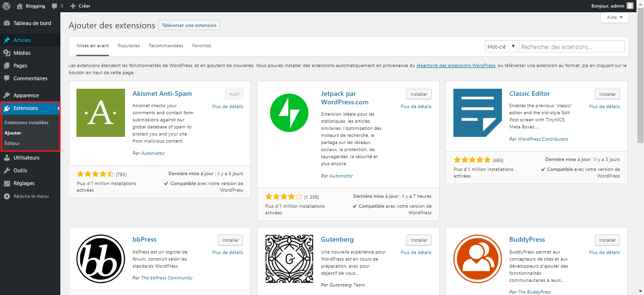644x295 pixels.
Task: Click the Jetpack plugin logo
Action: coord(289,113)
